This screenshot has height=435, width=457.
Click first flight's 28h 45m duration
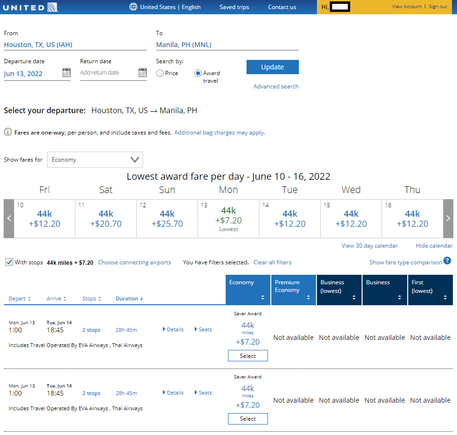point(126,330)
